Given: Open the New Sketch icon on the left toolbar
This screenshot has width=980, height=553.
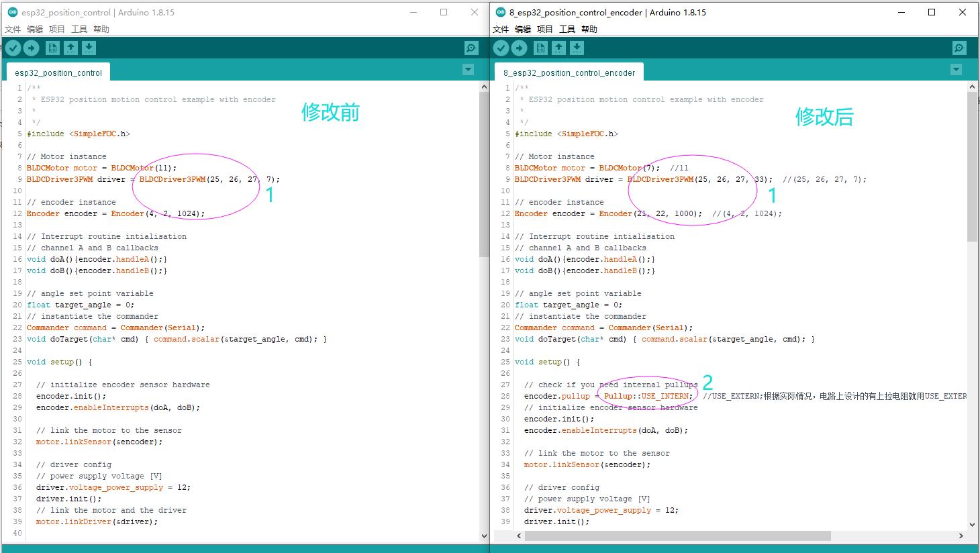Looking at the screenshot, I should tap(52, 47).
